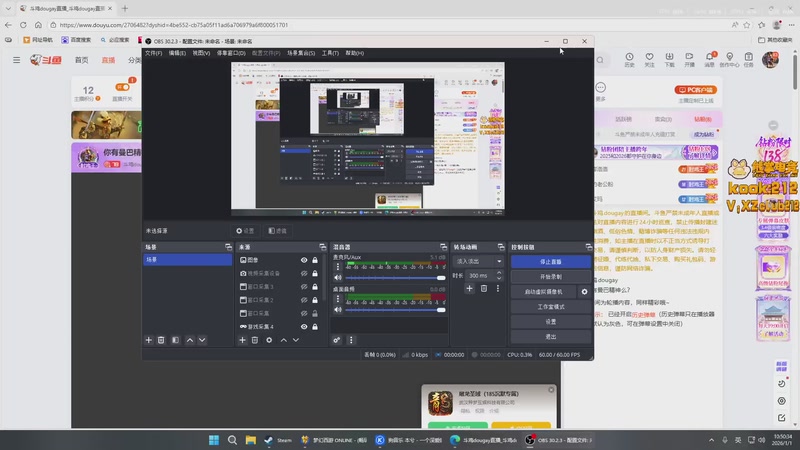This screenshot has width=800, height=450.
Task: Open the 视图(V) menu in OBS
Action: [201, 53]
